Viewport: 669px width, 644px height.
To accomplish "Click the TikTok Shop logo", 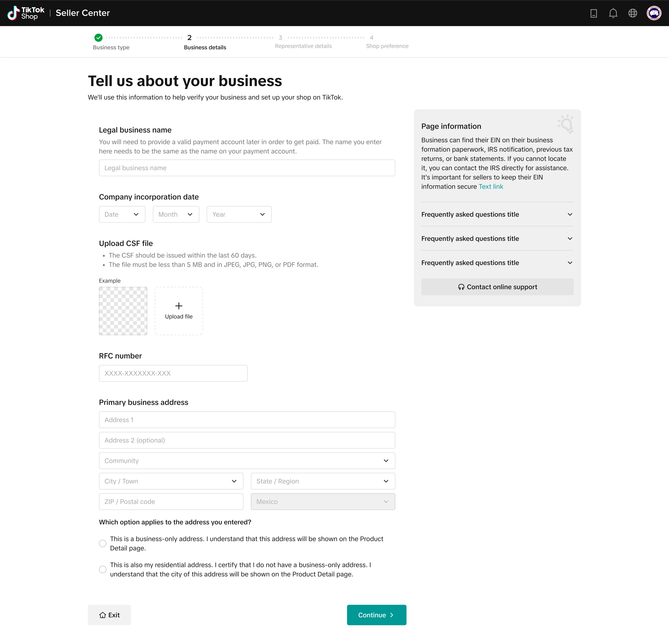I will [26, 13].
